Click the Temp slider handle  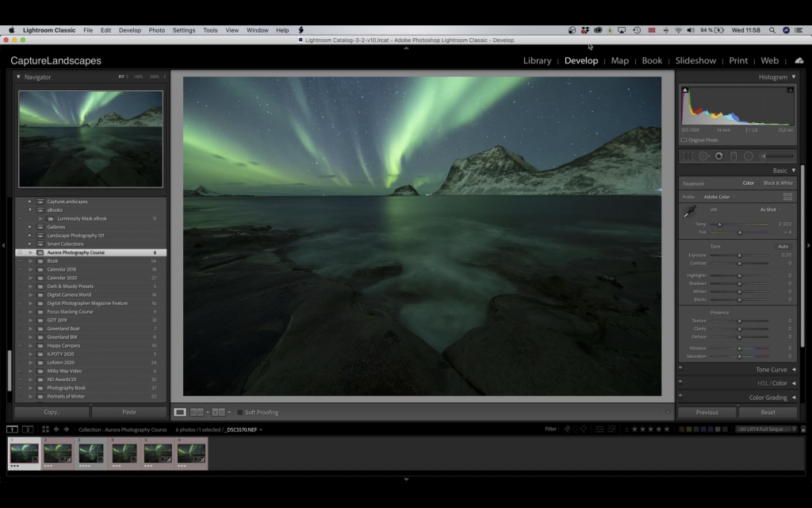(x=719, y=225)
